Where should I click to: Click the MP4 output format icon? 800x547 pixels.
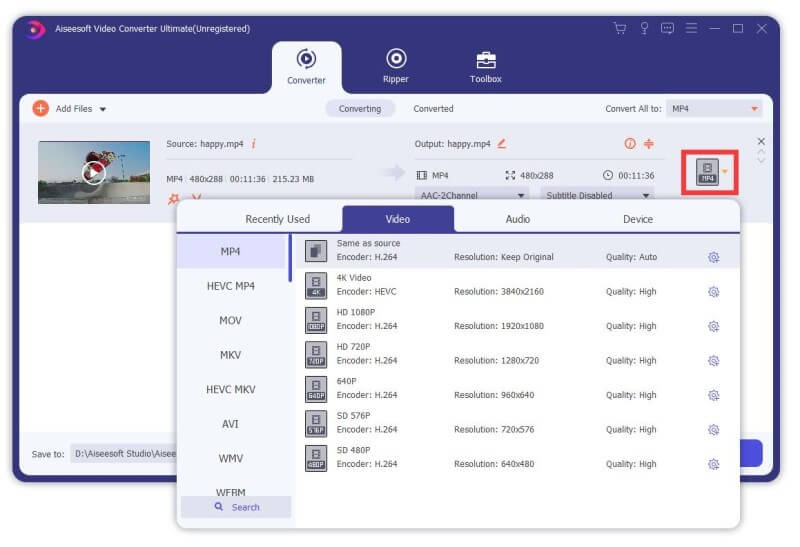(x=707, y=172)
